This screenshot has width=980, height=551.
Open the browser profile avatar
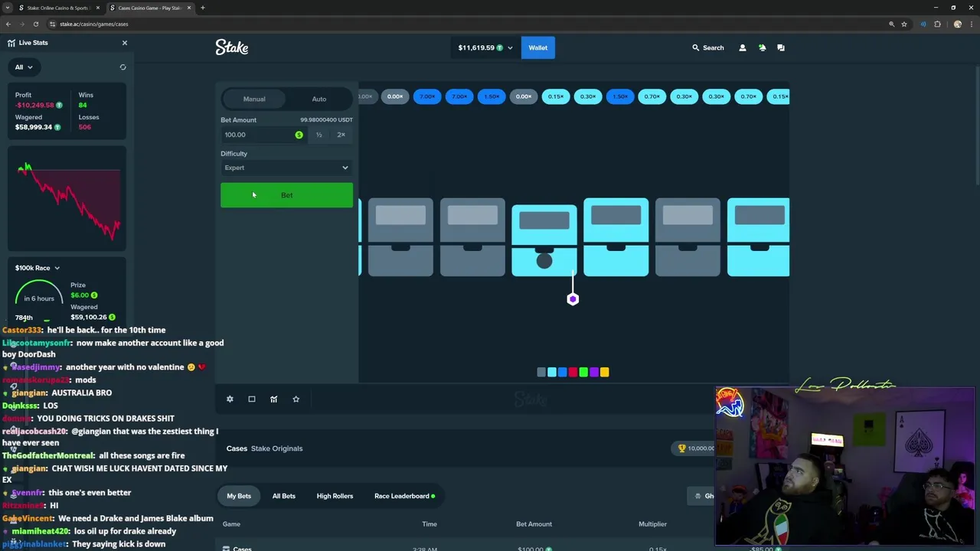957,24
